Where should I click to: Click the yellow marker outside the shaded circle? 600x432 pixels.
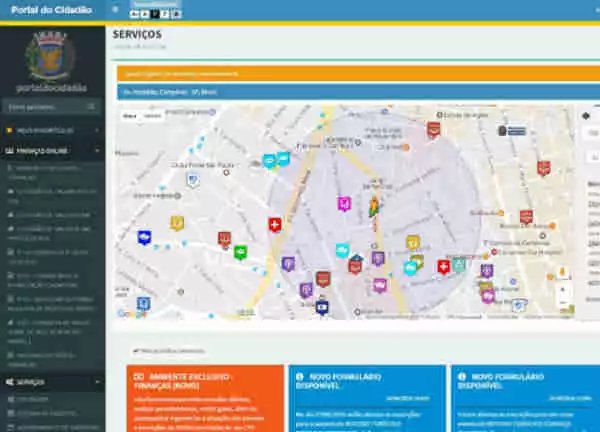click(177, 223)
